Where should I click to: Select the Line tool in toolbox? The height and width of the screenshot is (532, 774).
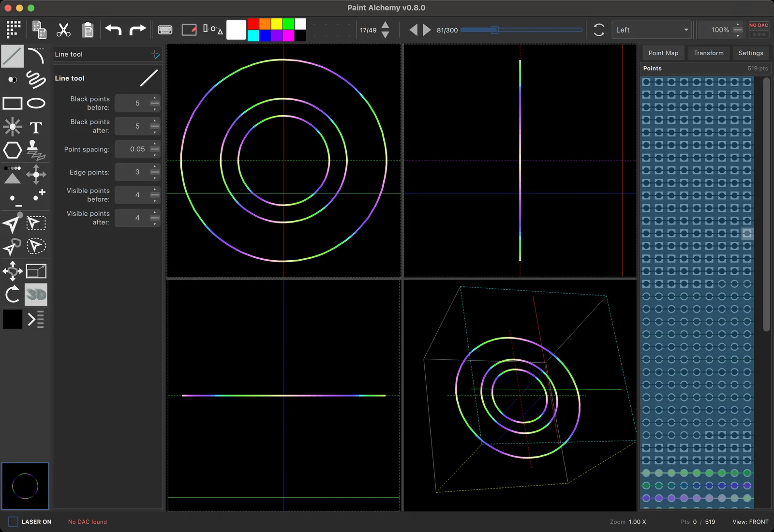(13, 56)
